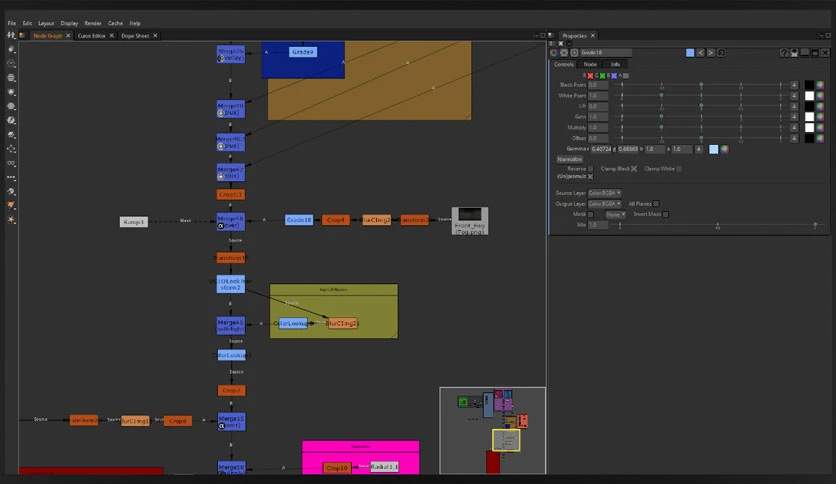Switch to the Curve Editor tab
The width and height of the screenshot is (836, 484).
pyautogui.click(x=91, y=36)
